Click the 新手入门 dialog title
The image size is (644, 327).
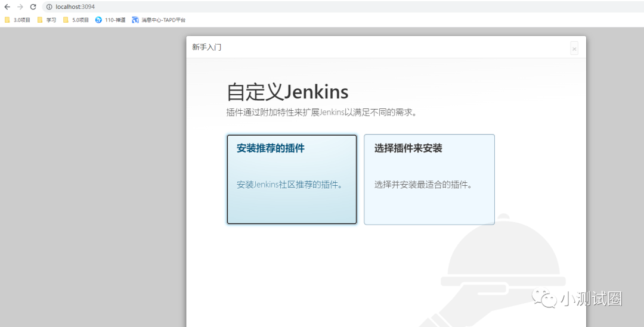click(206, 47)
